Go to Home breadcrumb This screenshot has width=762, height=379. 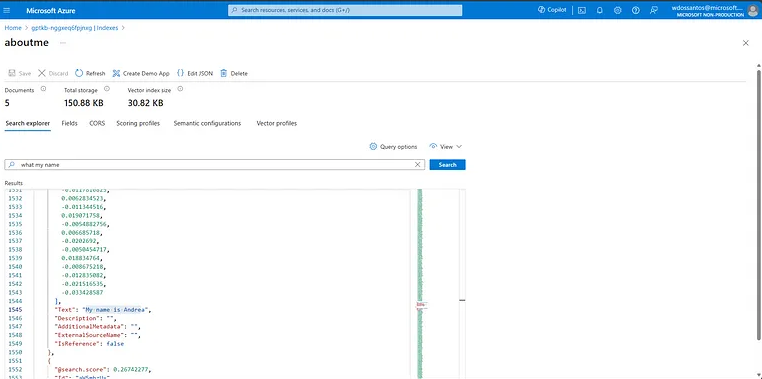coord(13,28)
